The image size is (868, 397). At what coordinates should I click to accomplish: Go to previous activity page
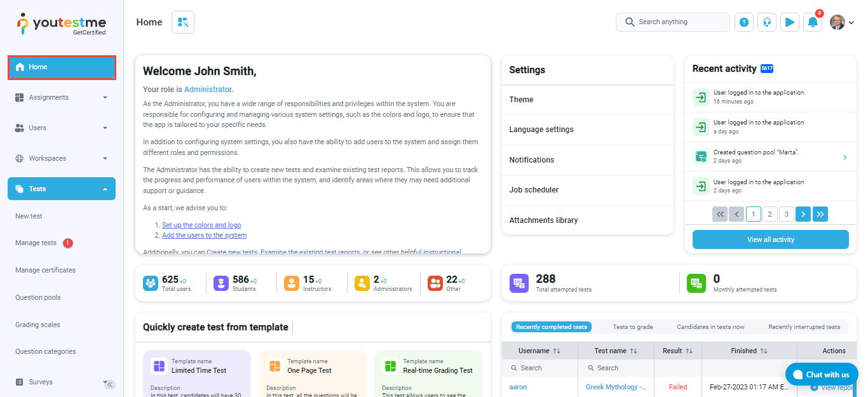pyautogui.click(x=736, y=214)
